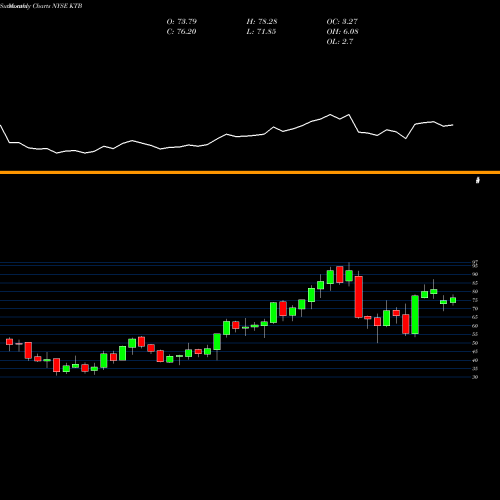
Task: Click the 'OH: 6.08' reading
Action: point(342,31)
